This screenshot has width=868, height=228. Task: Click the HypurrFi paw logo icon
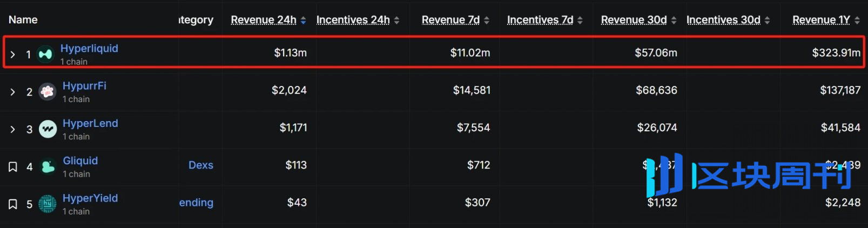(x=48, y=92)
